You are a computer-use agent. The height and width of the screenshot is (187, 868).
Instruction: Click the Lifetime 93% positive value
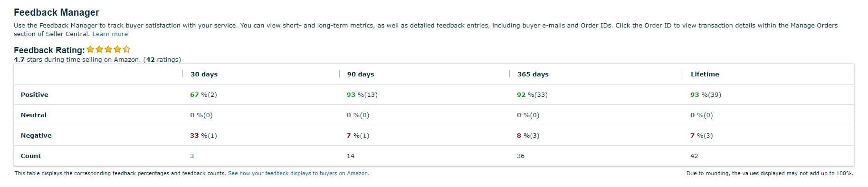coord(706,95)
